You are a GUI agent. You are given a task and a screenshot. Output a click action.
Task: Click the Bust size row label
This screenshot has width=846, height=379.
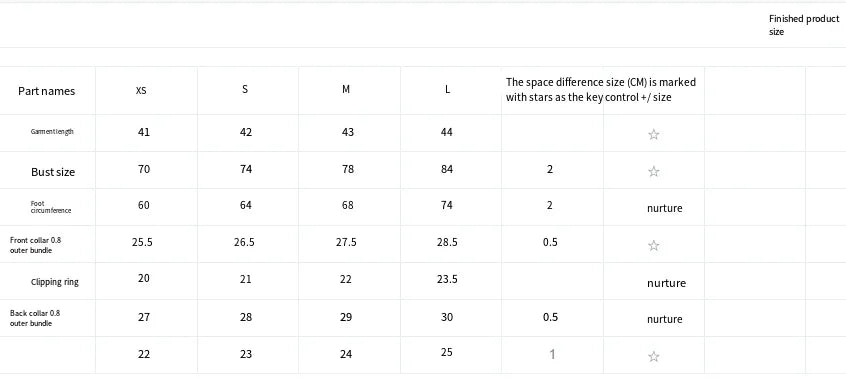pos(53,172)
